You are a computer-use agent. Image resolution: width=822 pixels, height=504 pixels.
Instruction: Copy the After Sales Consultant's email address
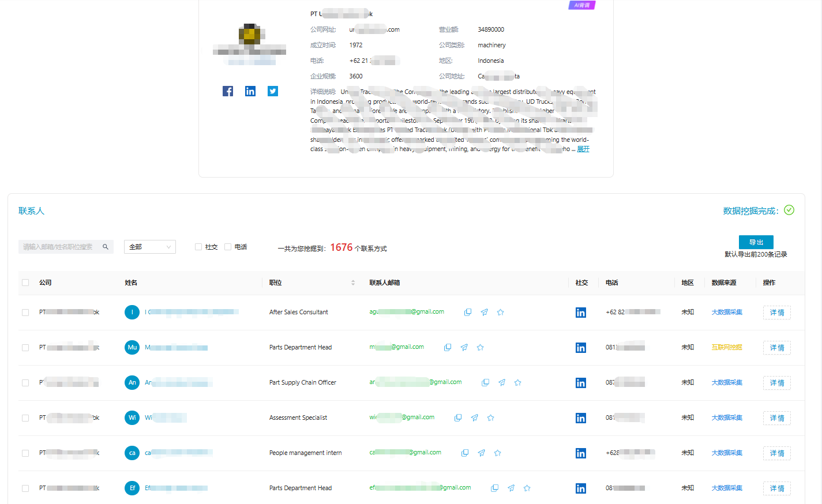pyautogui.click(x=468, y=312)
